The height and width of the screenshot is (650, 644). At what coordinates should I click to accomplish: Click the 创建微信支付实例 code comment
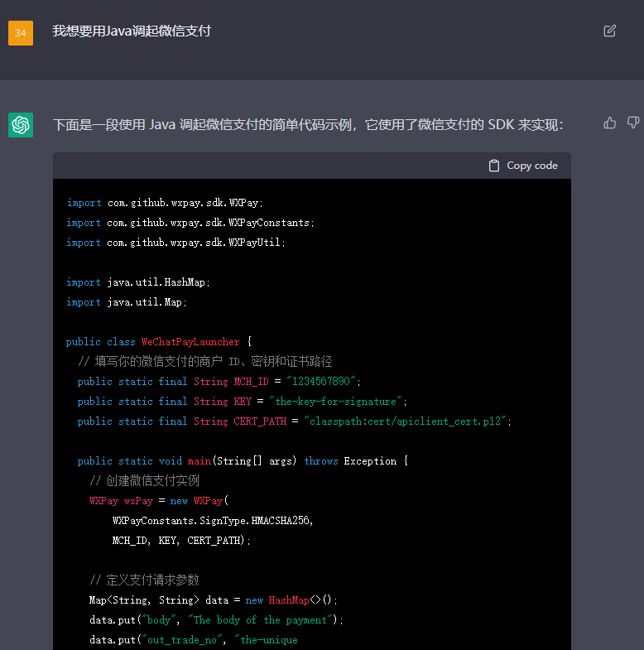pyautogui.click(x=144, y=481)
